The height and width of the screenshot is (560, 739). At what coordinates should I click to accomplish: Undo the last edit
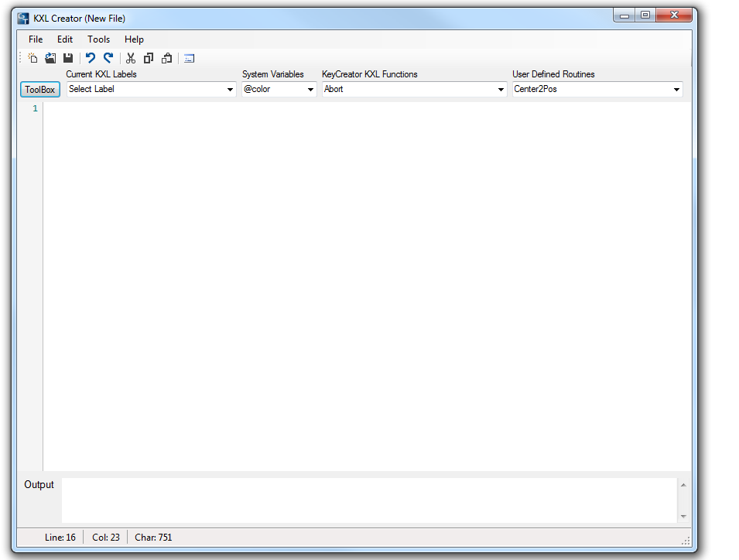tap(91, 58)
